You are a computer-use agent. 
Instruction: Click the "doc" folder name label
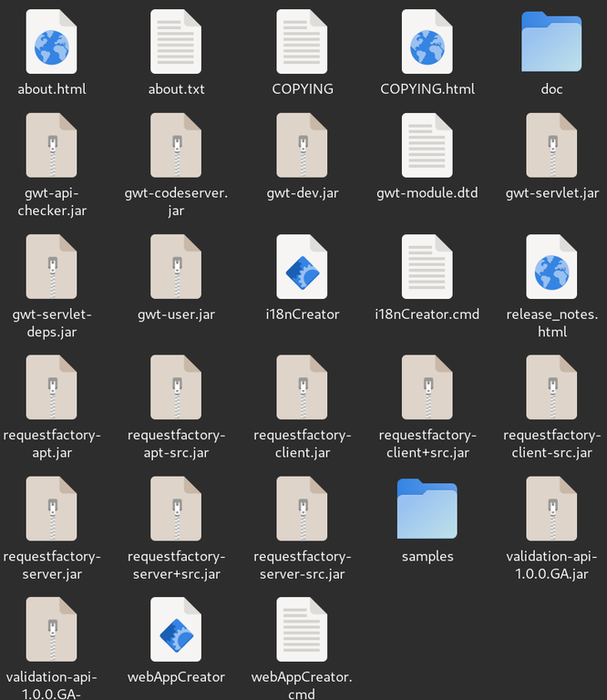[551, 89]
